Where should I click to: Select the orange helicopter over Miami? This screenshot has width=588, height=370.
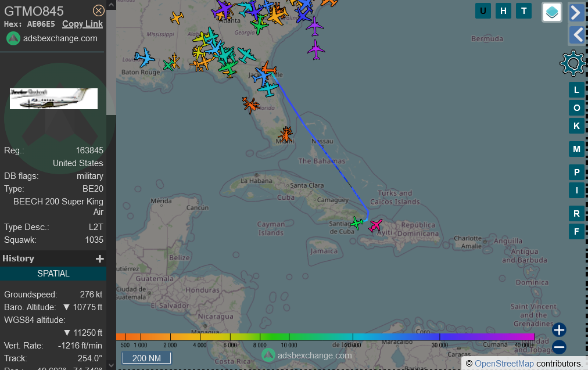[286, 134]
